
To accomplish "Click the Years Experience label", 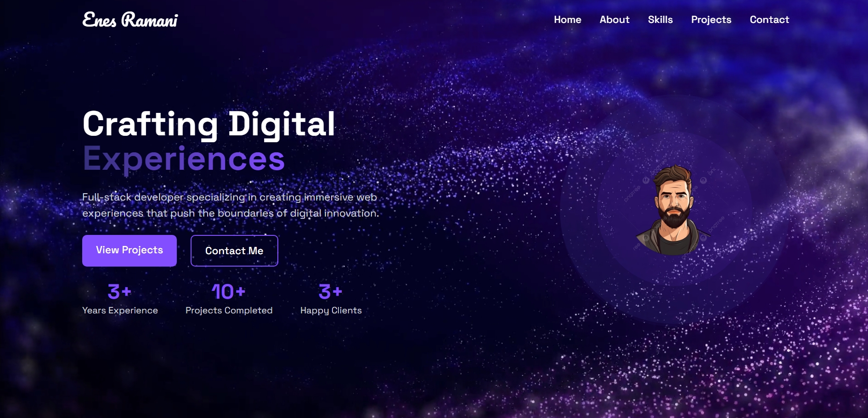I will 120,311.
